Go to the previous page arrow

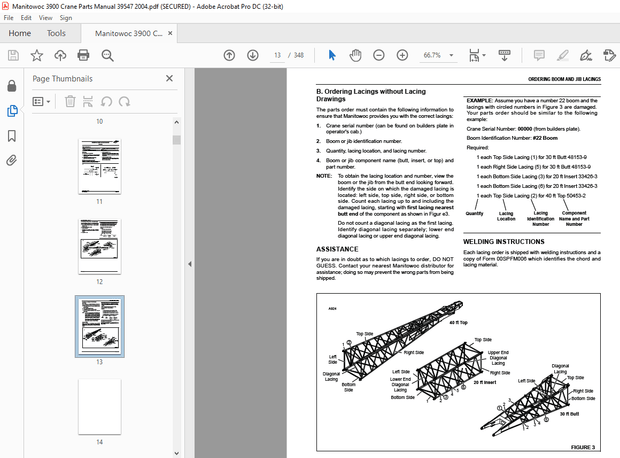228,55
